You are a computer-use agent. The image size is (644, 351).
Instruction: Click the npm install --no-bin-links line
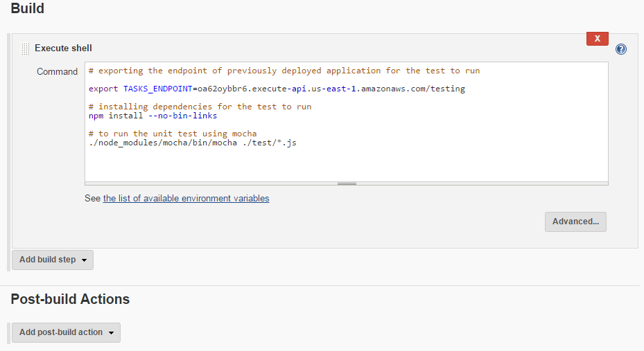click(x=153, y=116)
